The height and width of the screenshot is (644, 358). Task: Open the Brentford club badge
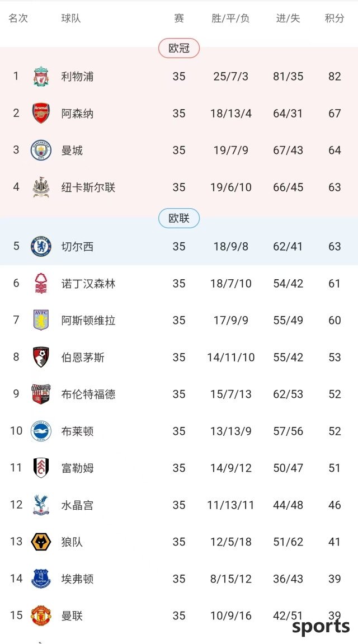pyautogui.click(x=41, y=394)
